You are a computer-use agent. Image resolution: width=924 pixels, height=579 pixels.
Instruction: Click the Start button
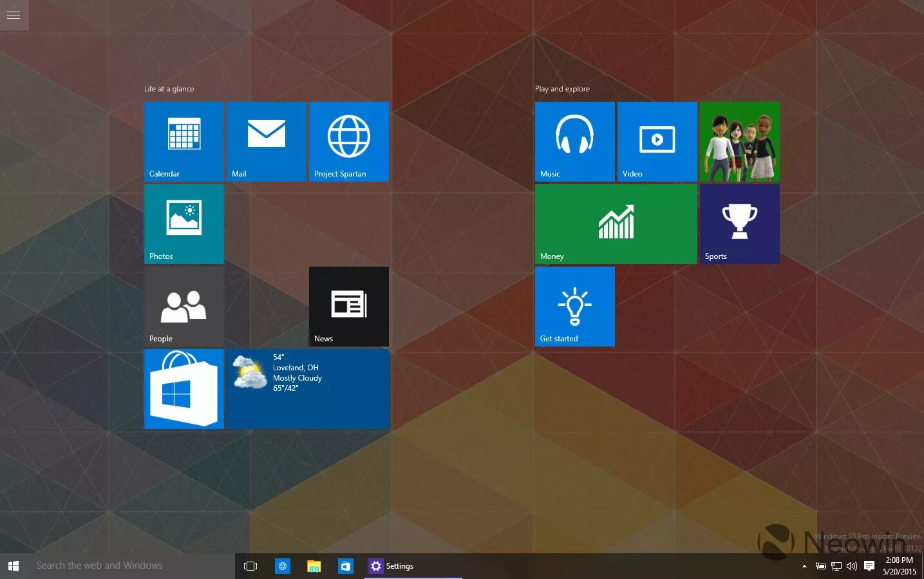pyautogui.click(x=13, y=565)
